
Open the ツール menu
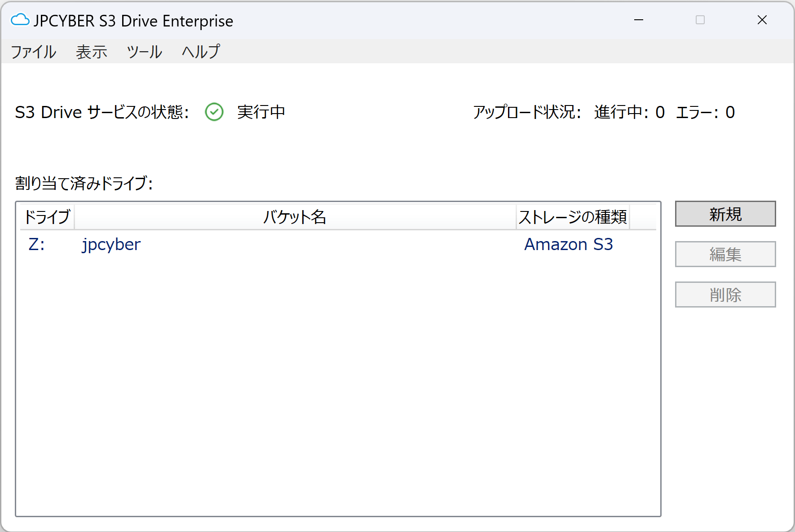click(144, 51)
